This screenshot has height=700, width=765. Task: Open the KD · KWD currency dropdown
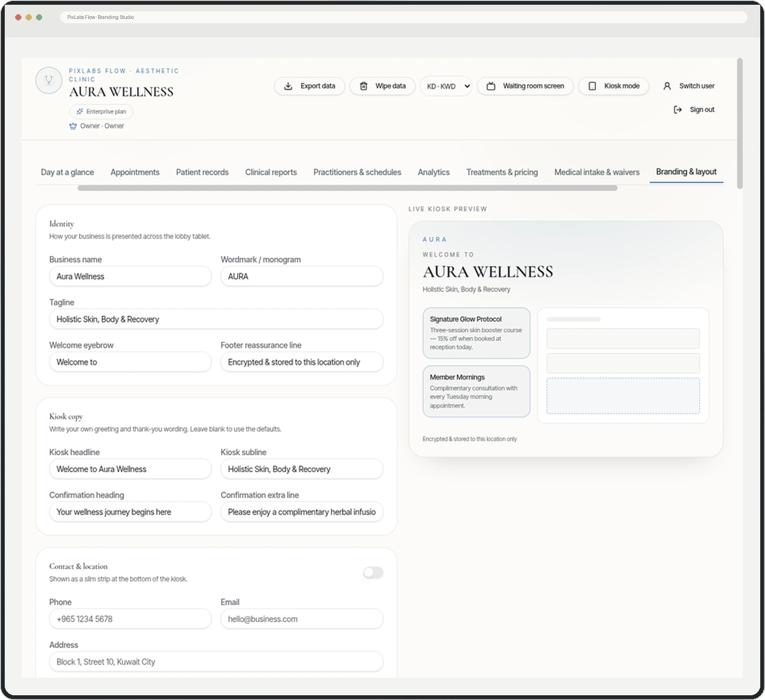(446, 86)
